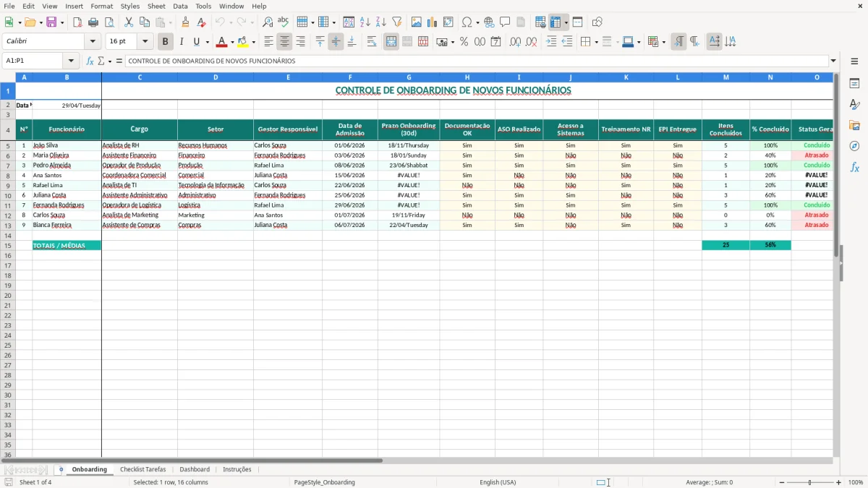Viewport: 868px width, 488px height.
Task: Toggle Center Horizontally alignment
Action: pos(285,42)
